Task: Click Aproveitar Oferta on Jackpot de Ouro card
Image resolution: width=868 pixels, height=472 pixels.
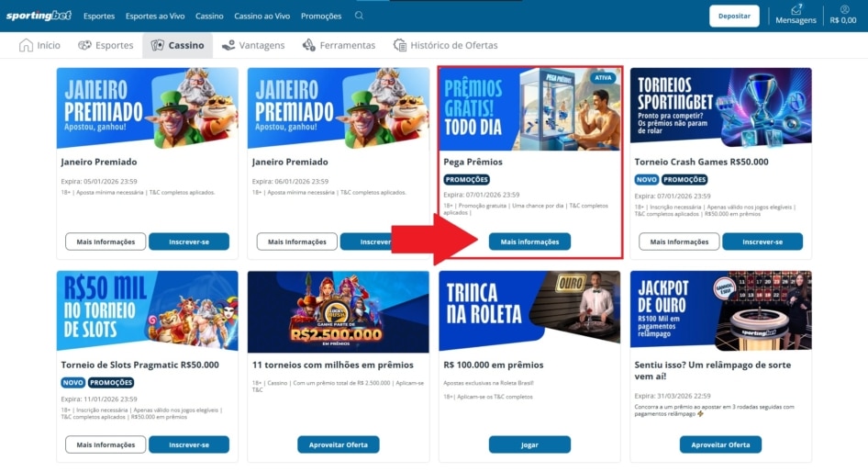Action: click(720, 444)
